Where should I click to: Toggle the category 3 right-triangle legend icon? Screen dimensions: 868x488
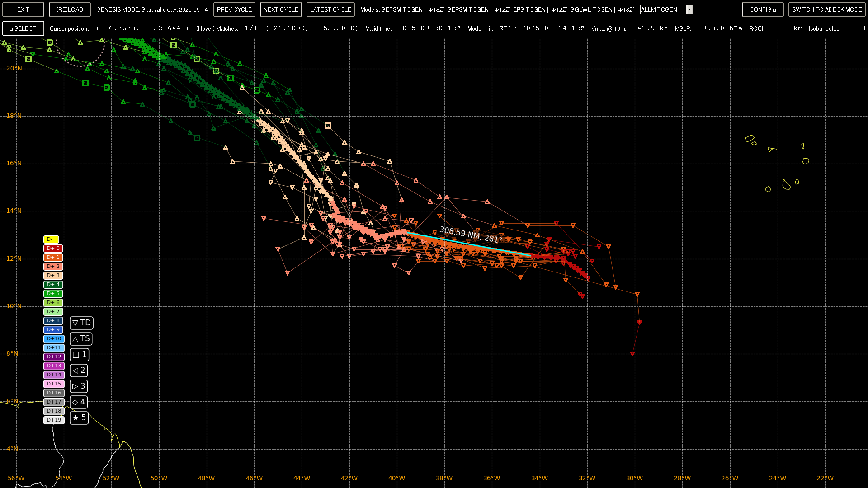pyautogui.click(x=79, y=386)
